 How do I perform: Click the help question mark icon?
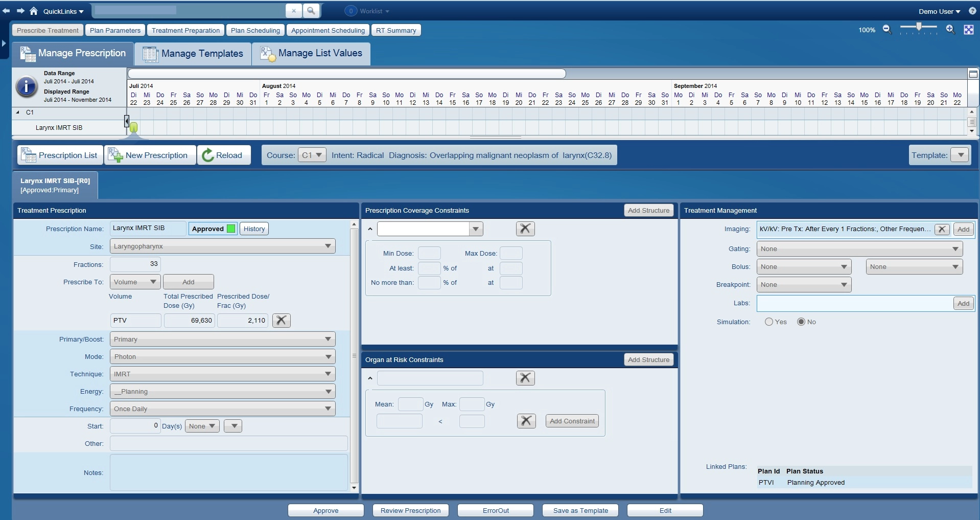(972, 11)
